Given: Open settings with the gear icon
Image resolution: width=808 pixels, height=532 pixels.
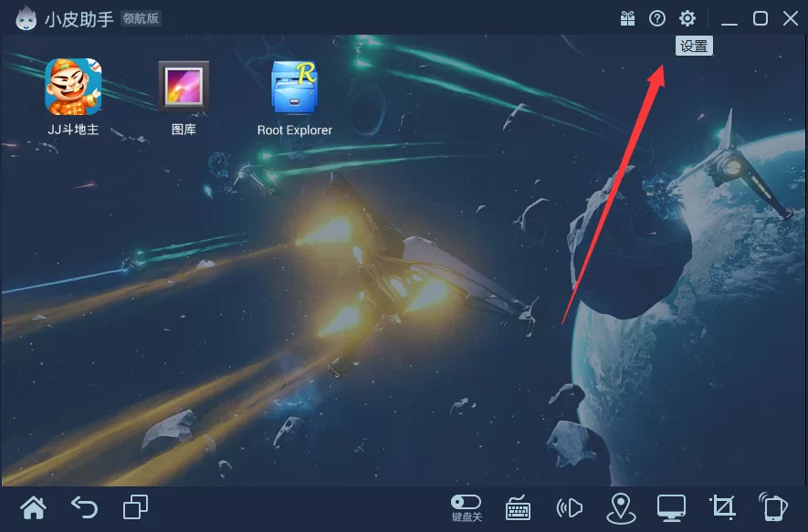Looking at the screenshot, I should click(x=687, y=18).
